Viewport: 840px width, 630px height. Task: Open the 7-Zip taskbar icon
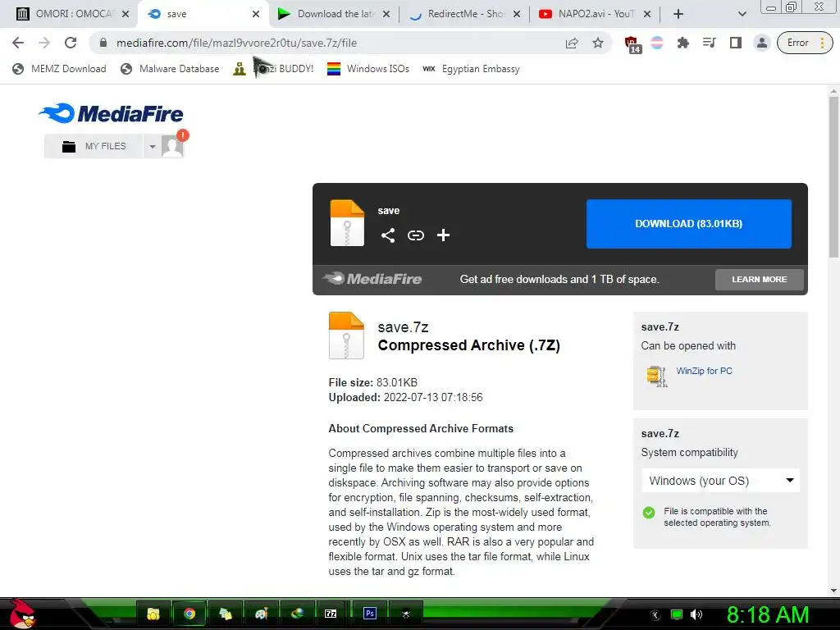click(331, 614)
